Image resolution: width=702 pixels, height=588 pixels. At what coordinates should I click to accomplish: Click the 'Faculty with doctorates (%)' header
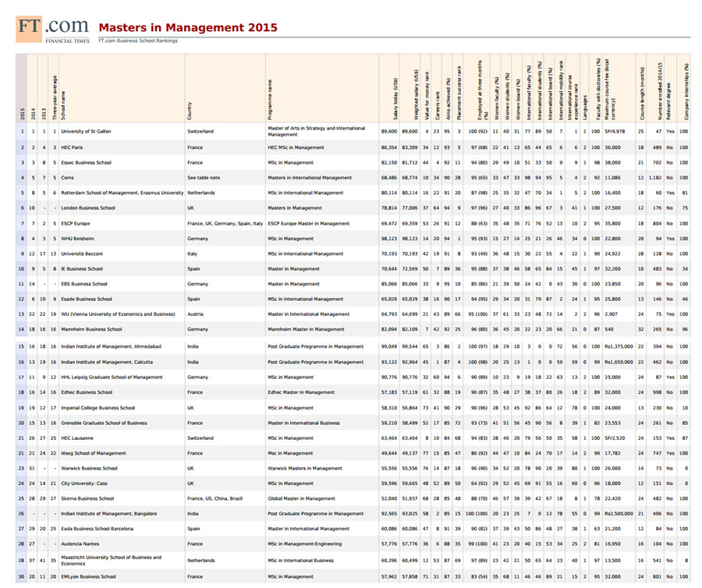598,89
